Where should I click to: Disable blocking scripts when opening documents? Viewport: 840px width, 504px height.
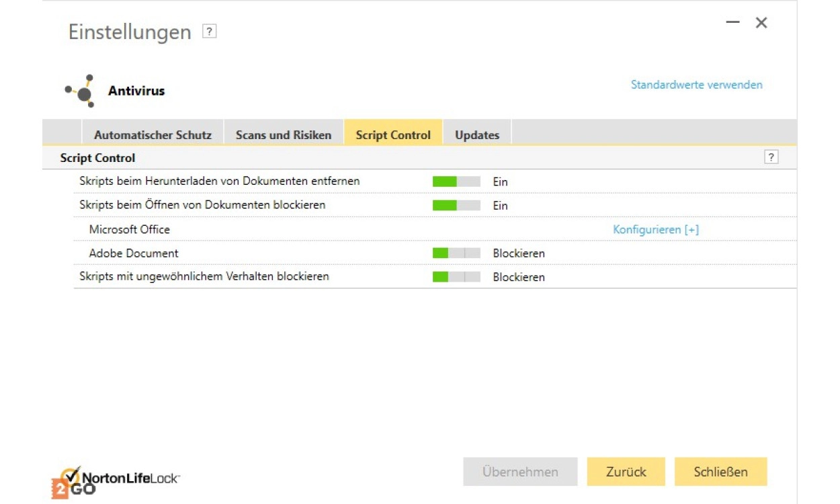[456, 206]
